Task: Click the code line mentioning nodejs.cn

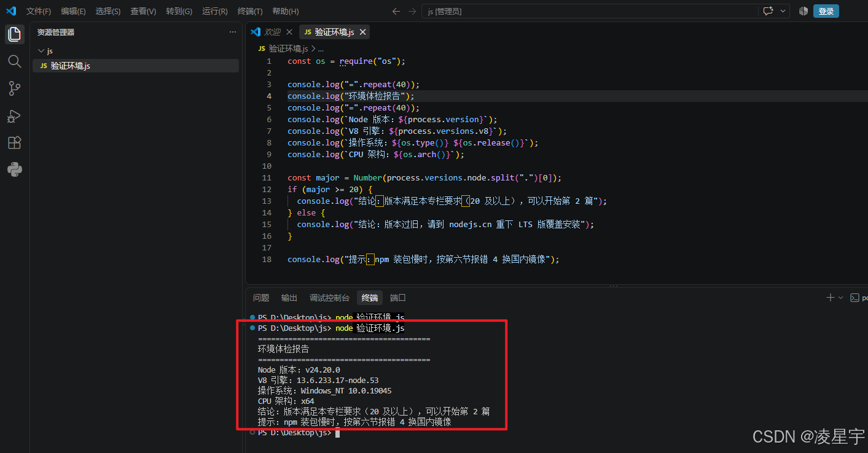Action: [x=445, y=225]
